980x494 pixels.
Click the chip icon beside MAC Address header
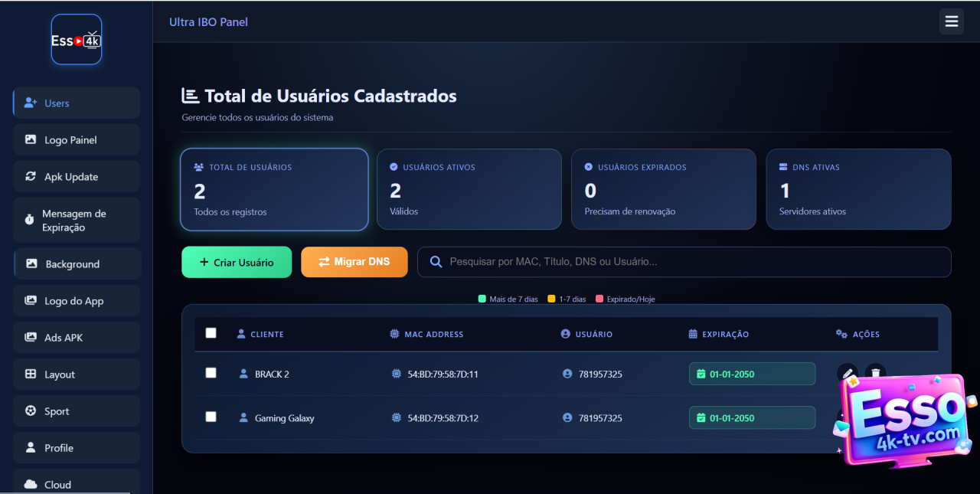394,334
